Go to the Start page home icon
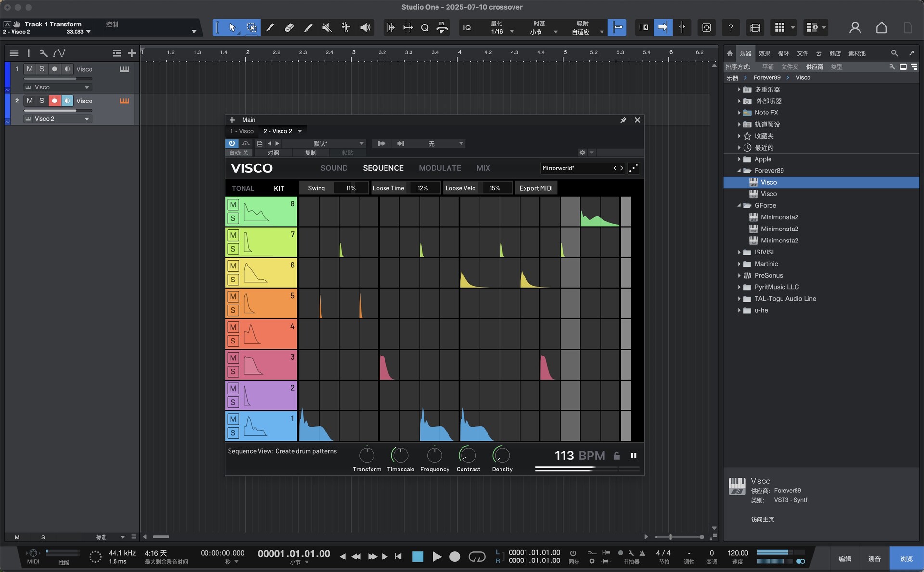 tap(881, 27)
